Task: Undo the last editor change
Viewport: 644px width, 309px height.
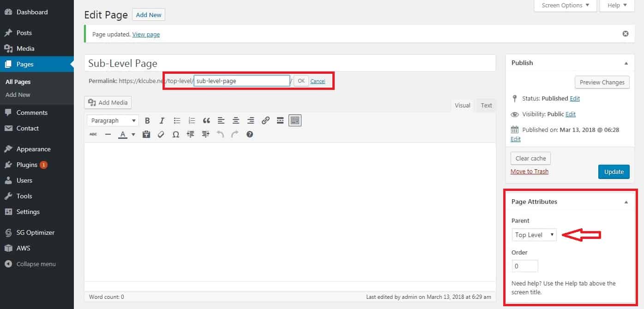Action: point(220,134)
